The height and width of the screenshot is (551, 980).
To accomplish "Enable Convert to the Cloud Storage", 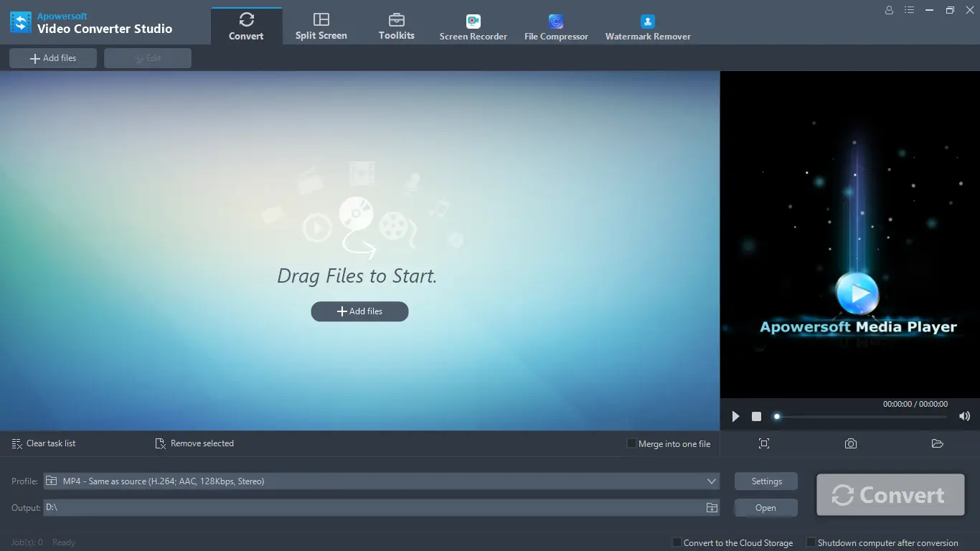I will (677, 542).
